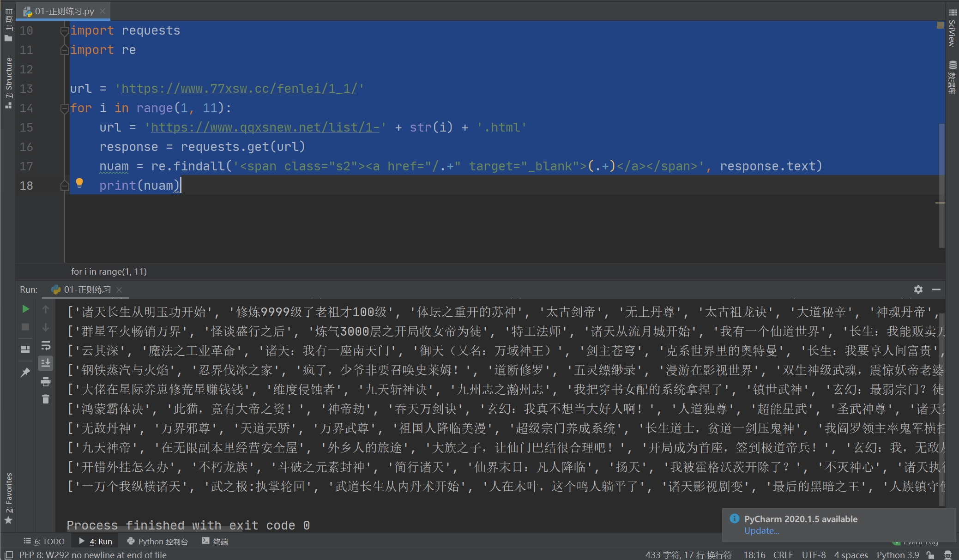Click the PyCharm 2020.1.5 available notification icon

tap(734, 518)
